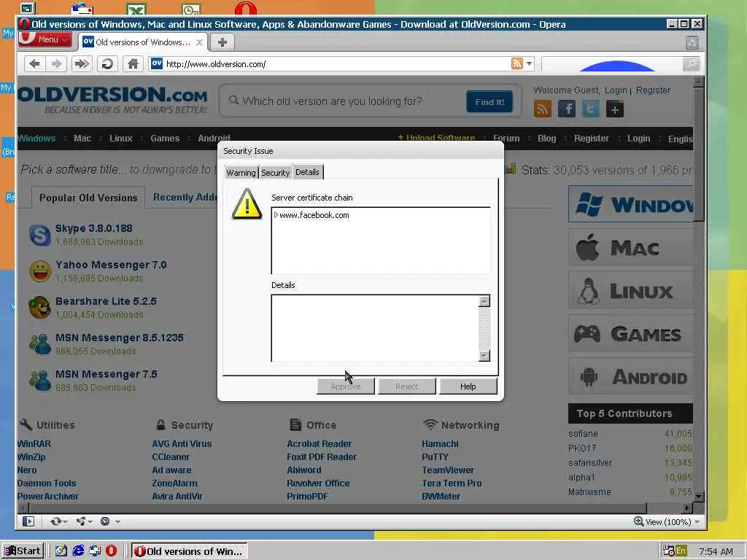Open the Acrobat Reader link
The image size is (747, 560).
pos(319,444)
